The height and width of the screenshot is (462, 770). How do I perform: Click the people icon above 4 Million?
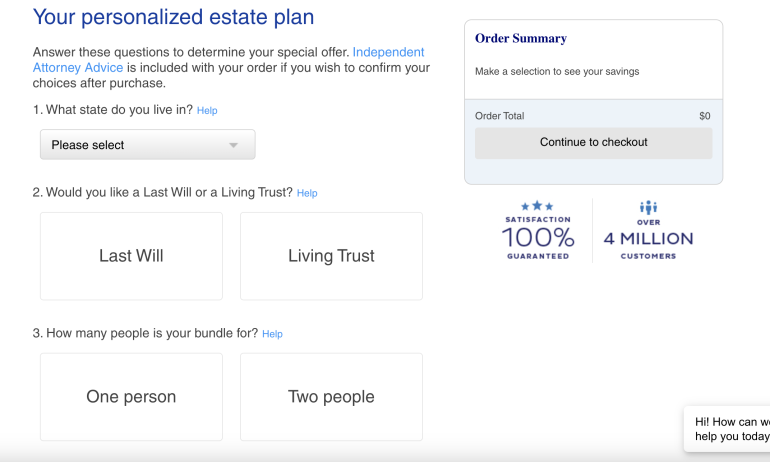648,207
